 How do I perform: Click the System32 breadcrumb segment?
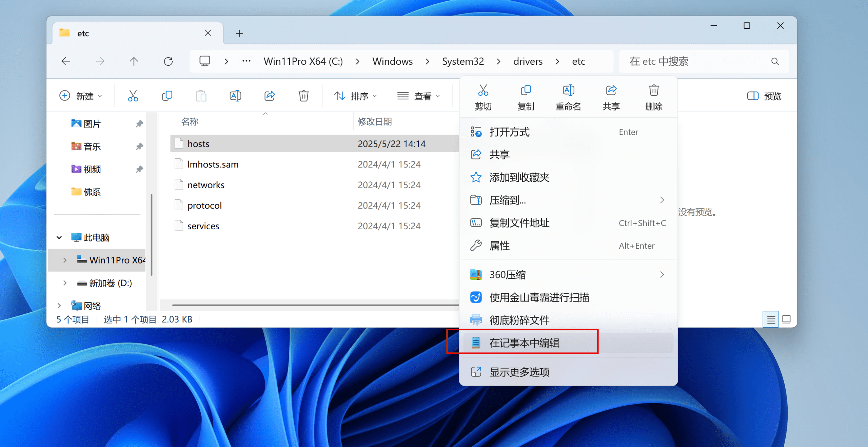coord(463,61)
